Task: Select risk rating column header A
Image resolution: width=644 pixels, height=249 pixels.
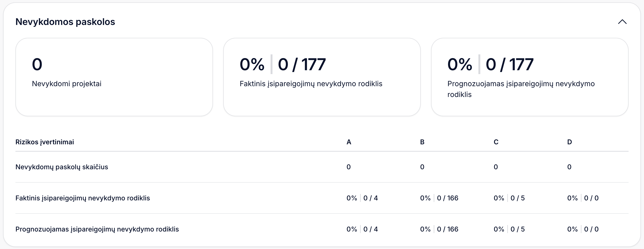Action: coord(349,142)
